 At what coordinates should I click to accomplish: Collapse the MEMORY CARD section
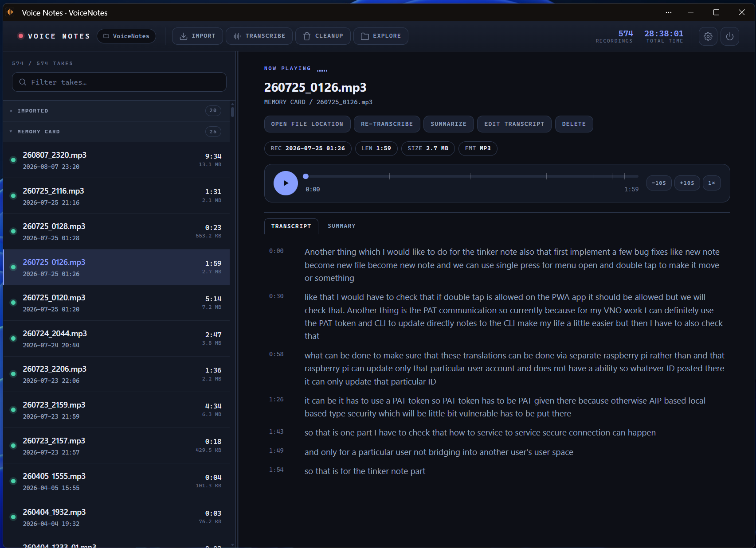pyautogui.click(x=116, y=132)
